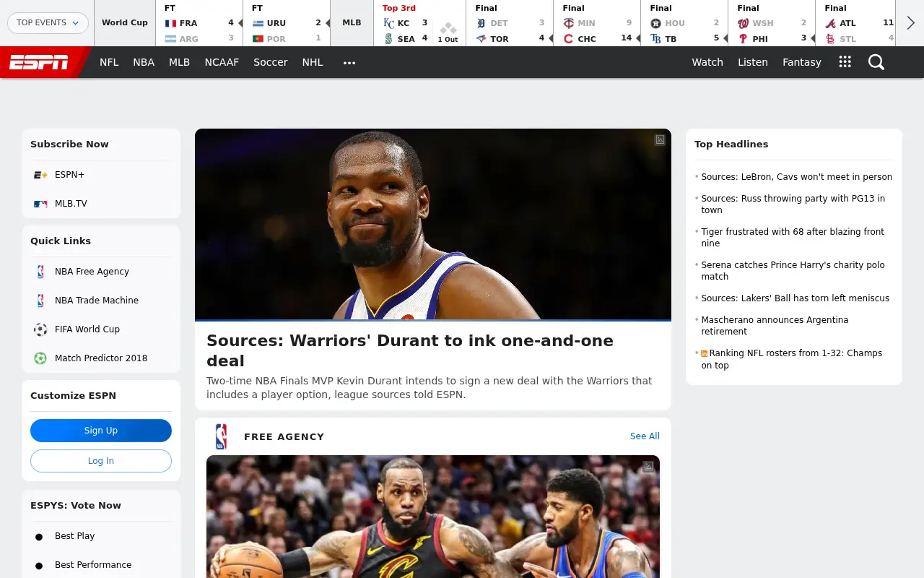Click the Match Predictor 2018 icon

pyautogui.click(x=40, y=358)
